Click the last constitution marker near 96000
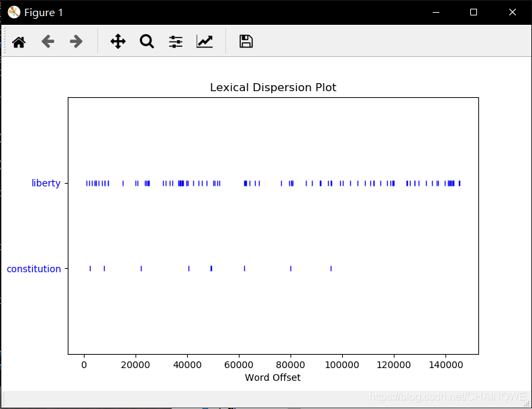 331,269
